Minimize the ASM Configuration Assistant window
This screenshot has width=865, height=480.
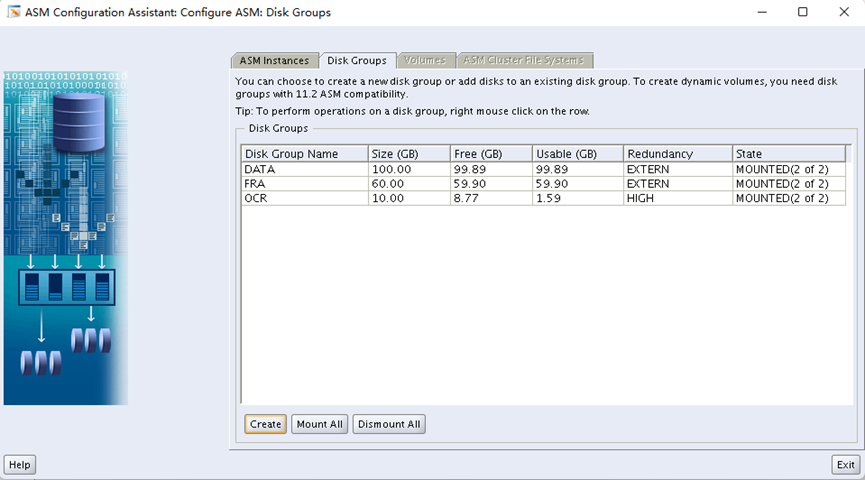(x=762, y=12)
